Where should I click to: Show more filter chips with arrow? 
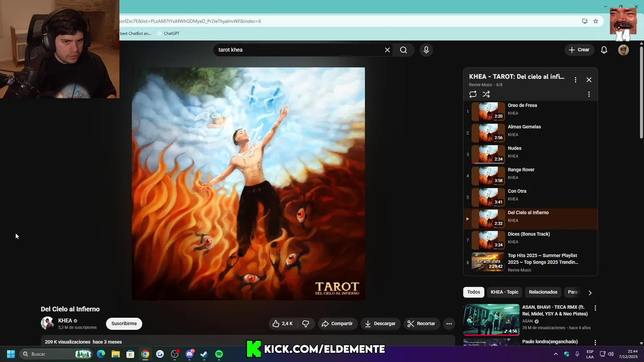[590, 293]
